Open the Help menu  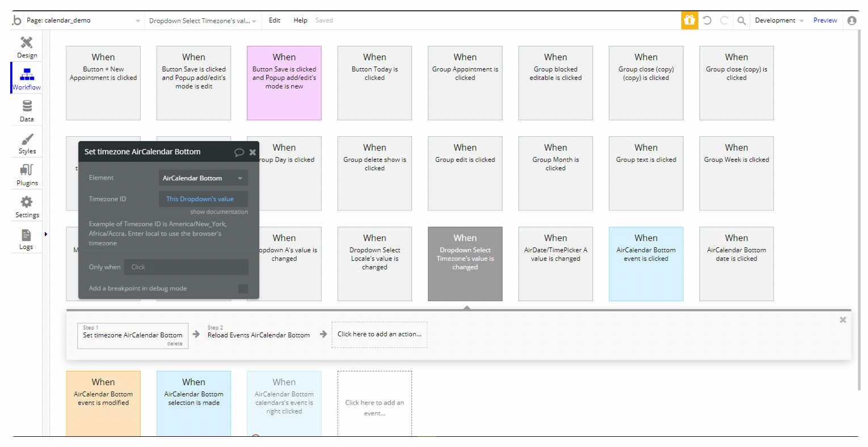tap(300, 20)
